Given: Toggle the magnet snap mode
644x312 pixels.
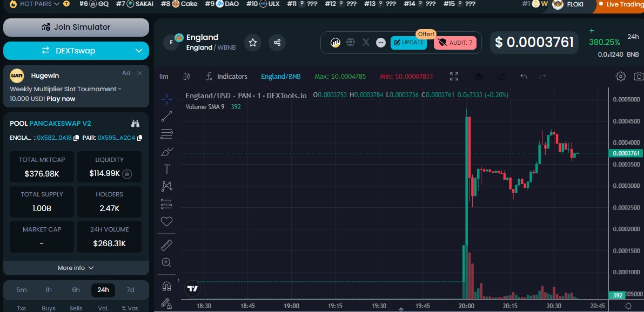Looking at the screenshot, I should (x=166, y=286).
